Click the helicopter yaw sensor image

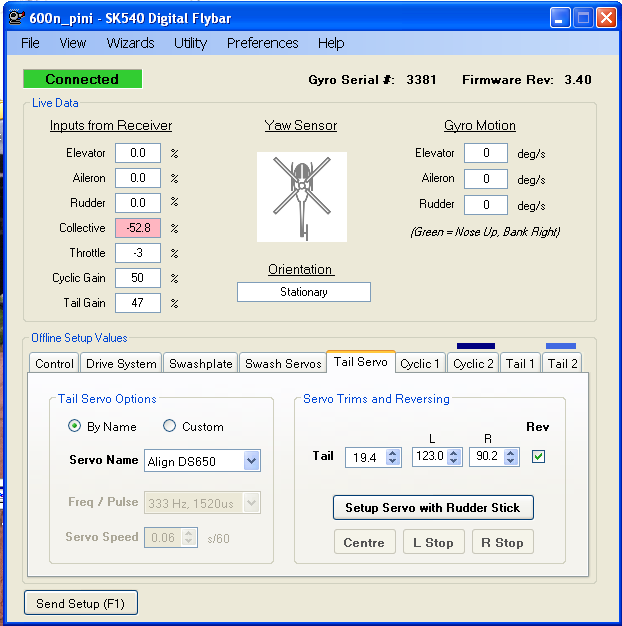tap(302, 197)
